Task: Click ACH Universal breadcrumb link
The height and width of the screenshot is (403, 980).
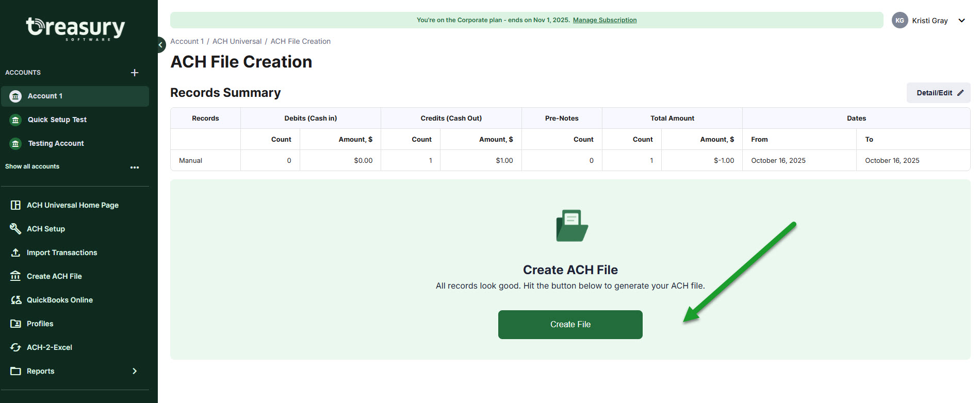Action: coord(237,41)
